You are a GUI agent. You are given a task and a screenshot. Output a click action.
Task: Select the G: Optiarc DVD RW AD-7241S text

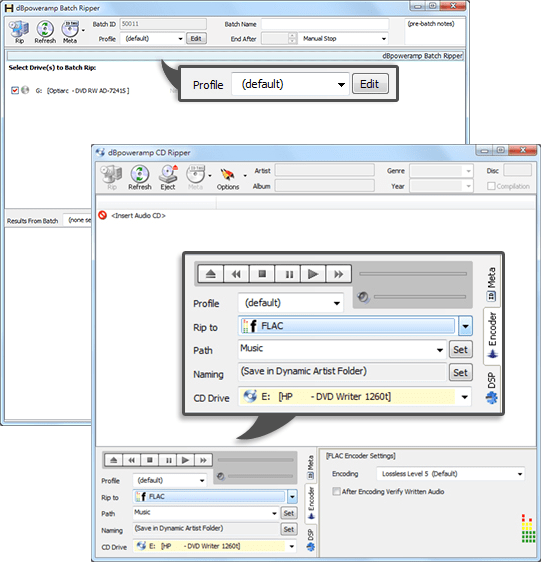(82, 91)
